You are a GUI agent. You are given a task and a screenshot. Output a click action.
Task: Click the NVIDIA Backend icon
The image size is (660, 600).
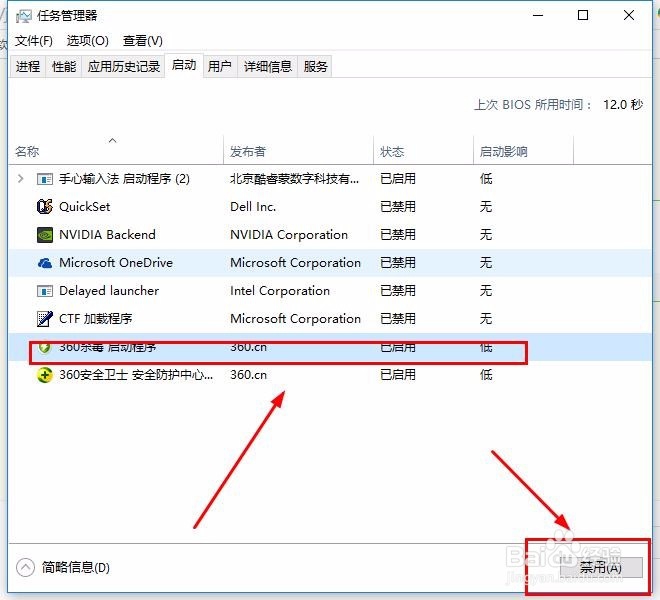click(45, 235)
